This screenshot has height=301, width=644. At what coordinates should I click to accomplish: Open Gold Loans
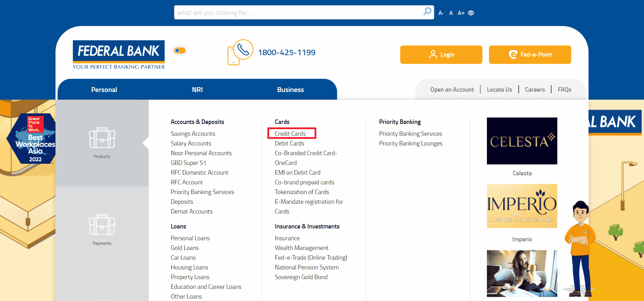tap(184, 248)
